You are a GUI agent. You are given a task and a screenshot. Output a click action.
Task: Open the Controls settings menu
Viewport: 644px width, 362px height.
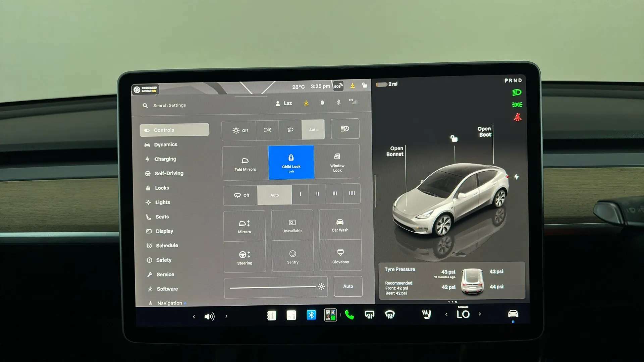click(x=174, y=130)
